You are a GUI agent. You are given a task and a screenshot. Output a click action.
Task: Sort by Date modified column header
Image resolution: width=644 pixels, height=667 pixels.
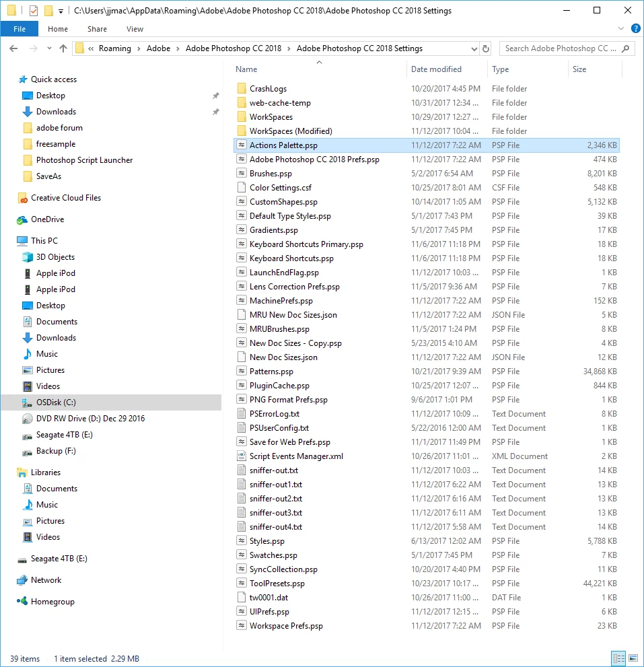point(447,69)
